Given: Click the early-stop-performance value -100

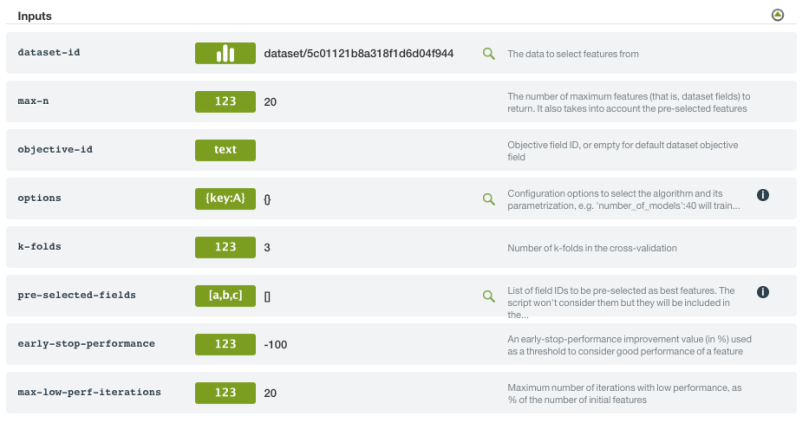Looking at the screenshot, I should point(275,344).
